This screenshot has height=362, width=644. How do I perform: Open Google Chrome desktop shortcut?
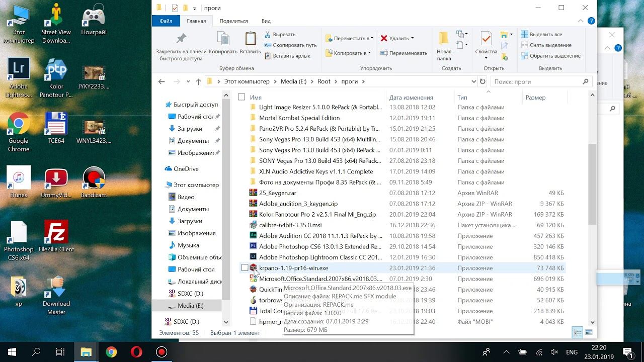coord(19,132)
